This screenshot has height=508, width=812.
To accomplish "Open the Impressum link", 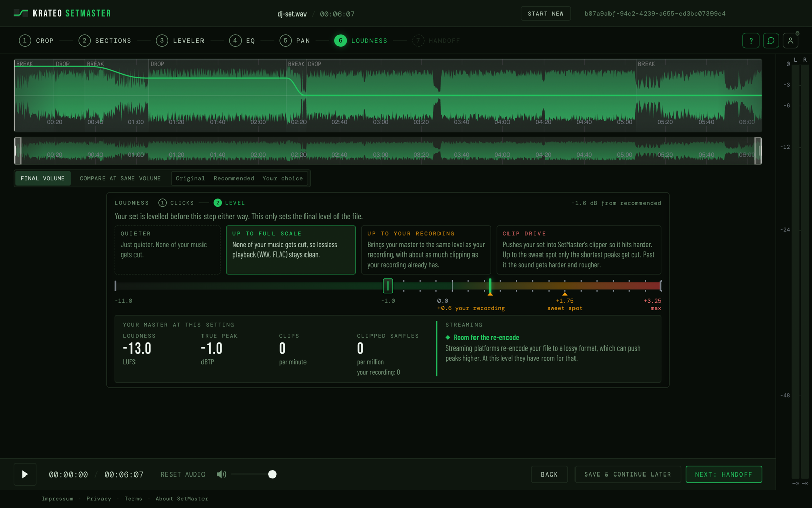I will [x=57, y=499].
